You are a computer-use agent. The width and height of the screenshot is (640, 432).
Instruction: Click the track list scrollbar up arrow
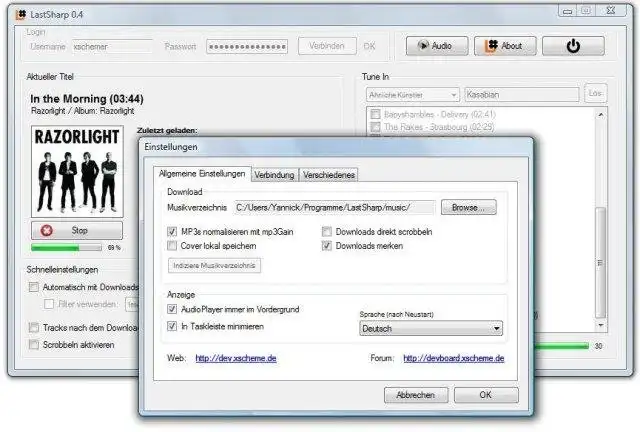(x=600, y=115)
